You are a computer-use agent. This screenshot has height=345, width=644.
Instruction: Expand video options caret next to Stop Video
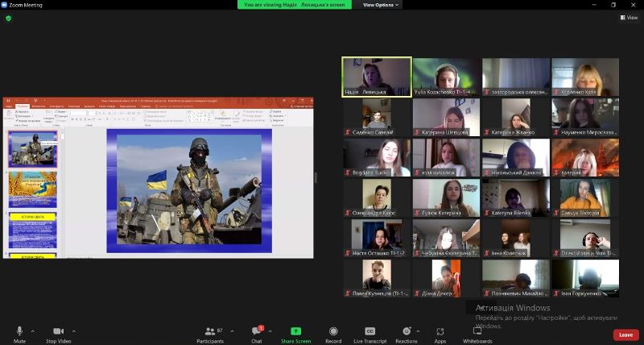(x=74, y=331)
